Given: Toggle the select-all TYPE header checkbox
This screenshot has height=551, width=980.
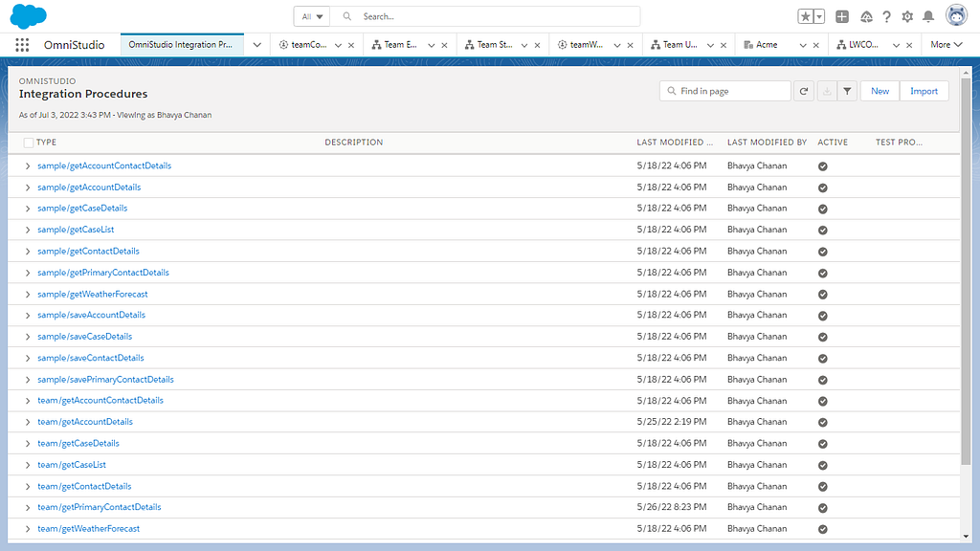Looking at the screenshot, I should click(x=28, y=143).
